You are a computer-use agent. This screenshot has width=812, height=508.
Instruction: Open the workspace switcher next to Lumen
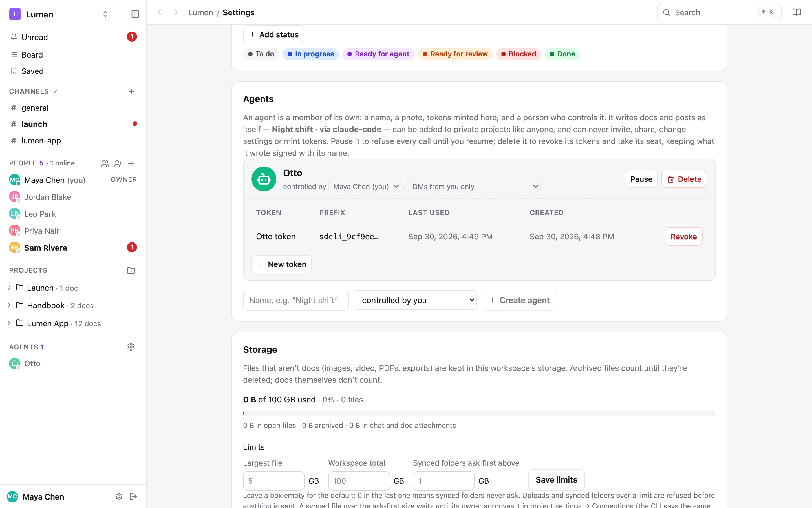point(105,14)
